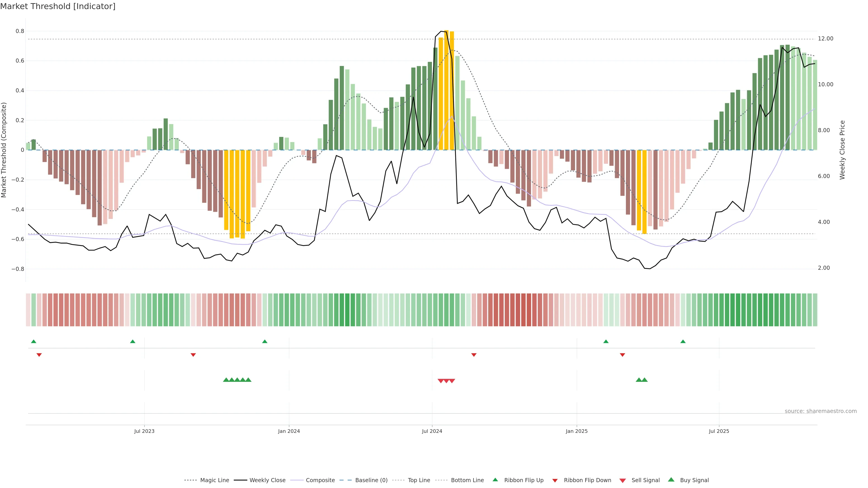
Task: Click the Market Threshold [Indicator] title
Action: tap(58, 6)
